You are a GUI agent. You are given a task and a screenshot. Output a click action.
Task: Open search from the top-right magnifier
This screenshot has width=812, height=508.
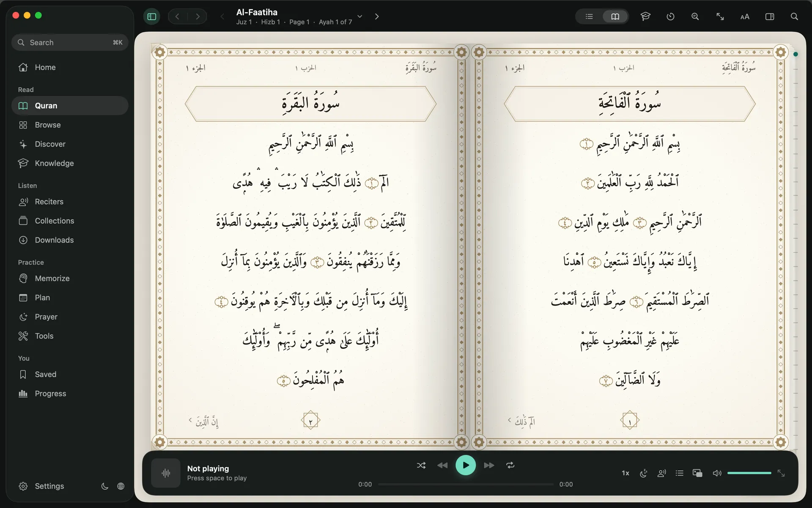[x=794, y=17]
